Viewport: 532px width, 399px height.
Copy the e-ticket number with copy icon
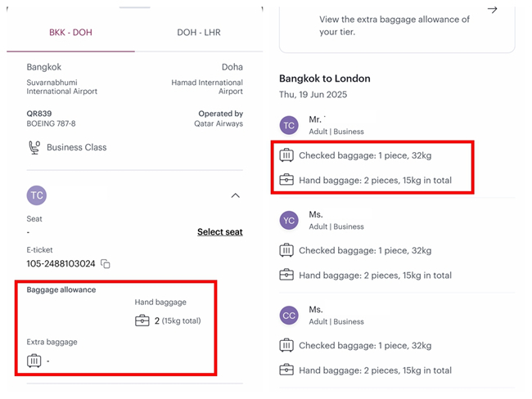(x=106, y=264)
